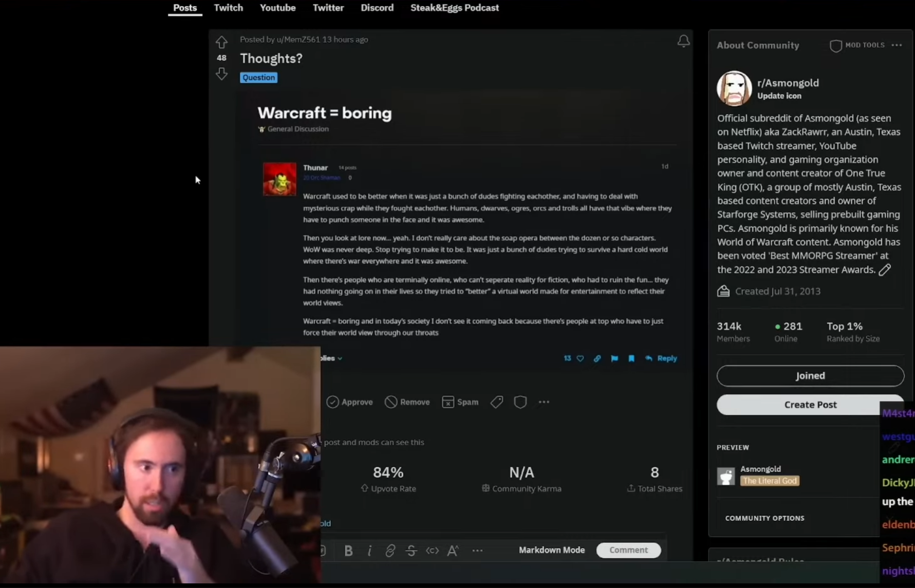Open the Twitch tab

click(x=229, y=8)
